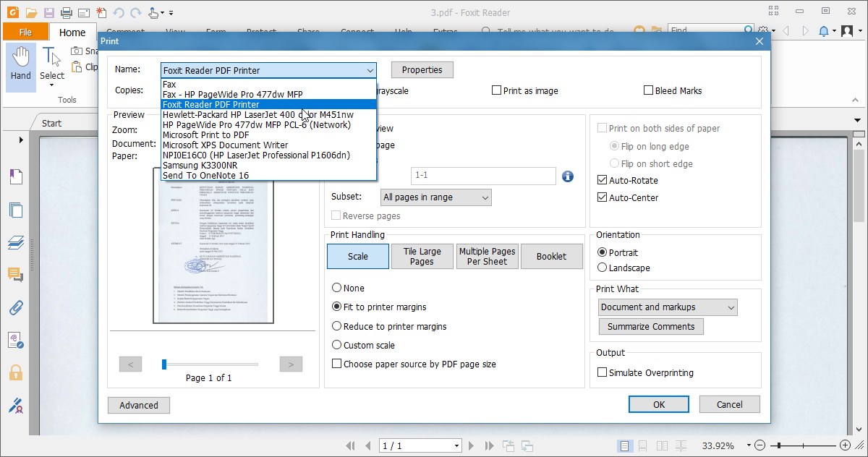Open the Security lock panel in sidebar

click(x=16, y=372)
